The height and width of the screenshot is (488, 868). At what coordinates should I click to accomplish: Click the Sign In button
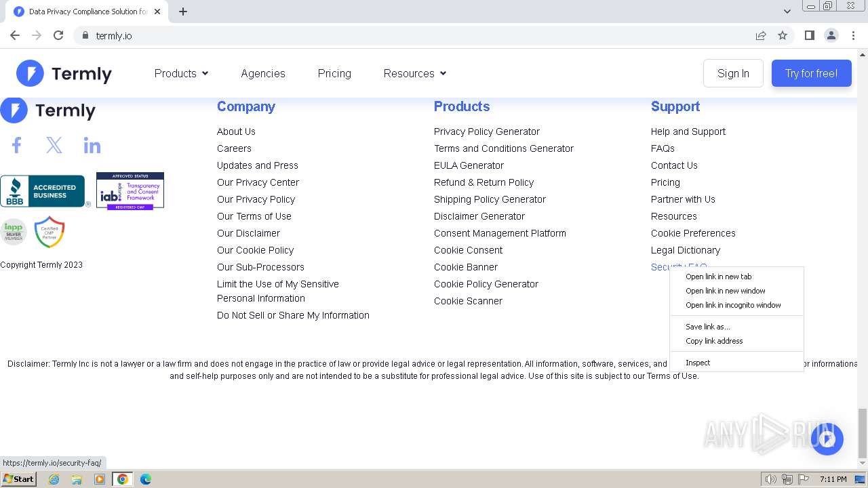click(733, 73)
